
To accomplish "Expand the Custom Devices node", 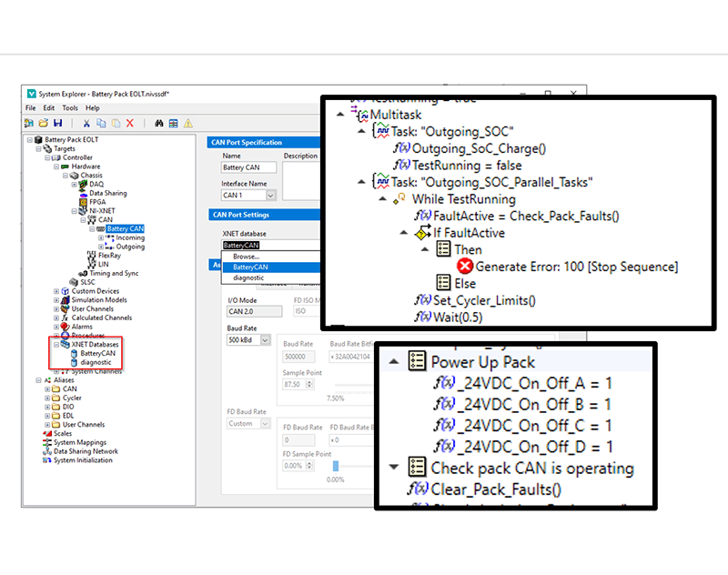I will pos(56,291).
